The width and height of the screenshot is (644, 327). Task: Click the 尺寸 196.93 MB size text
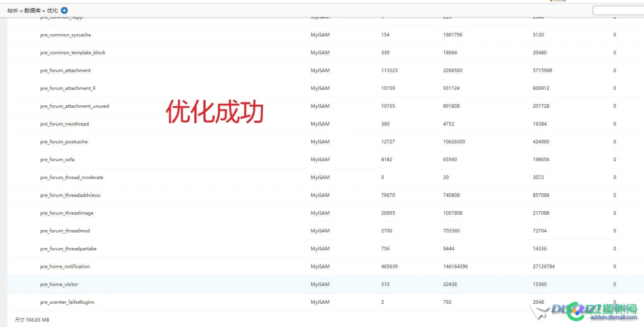32,320
